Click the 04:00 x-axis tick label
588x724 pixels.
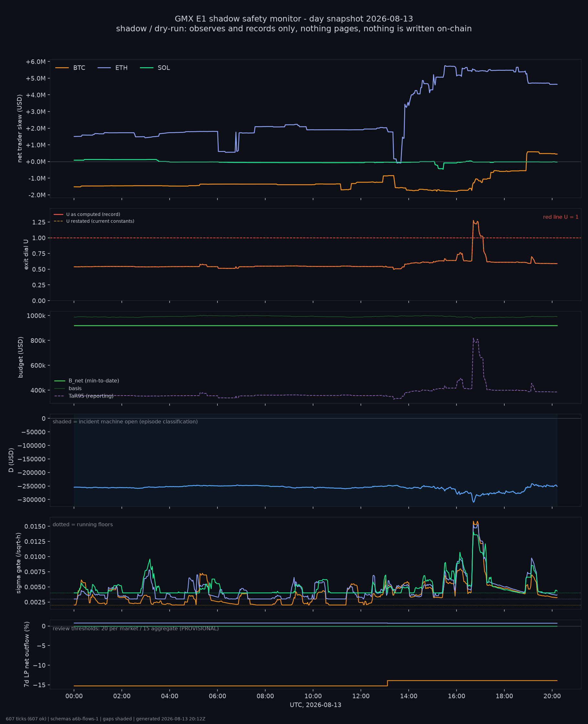pos(169,696)
